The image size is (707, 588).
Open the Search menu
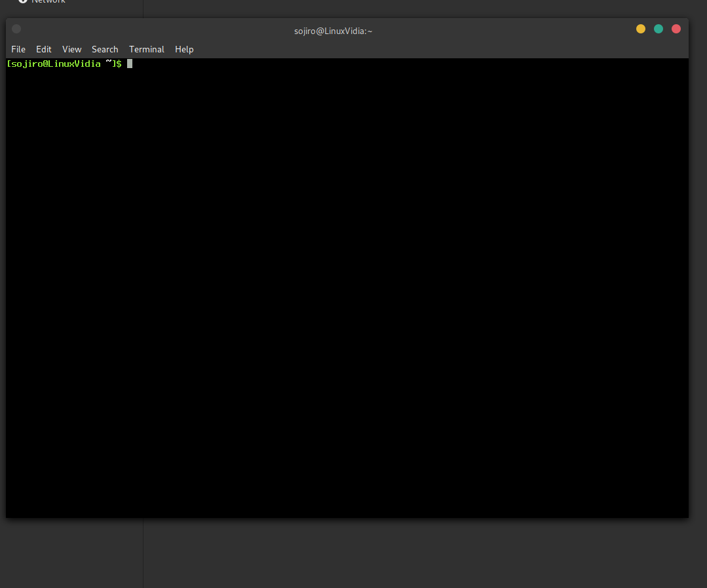(105, 49)
